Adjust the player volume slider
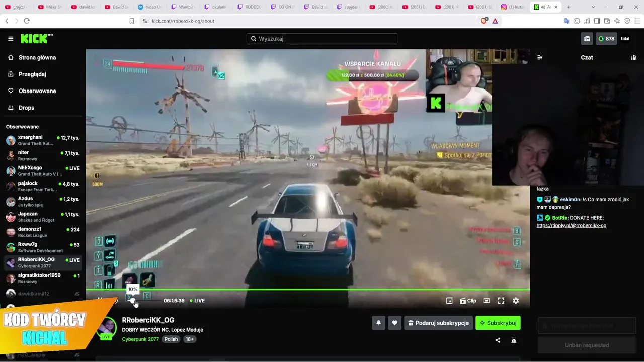This screenshot has width=644, height=362. point(143,301)
